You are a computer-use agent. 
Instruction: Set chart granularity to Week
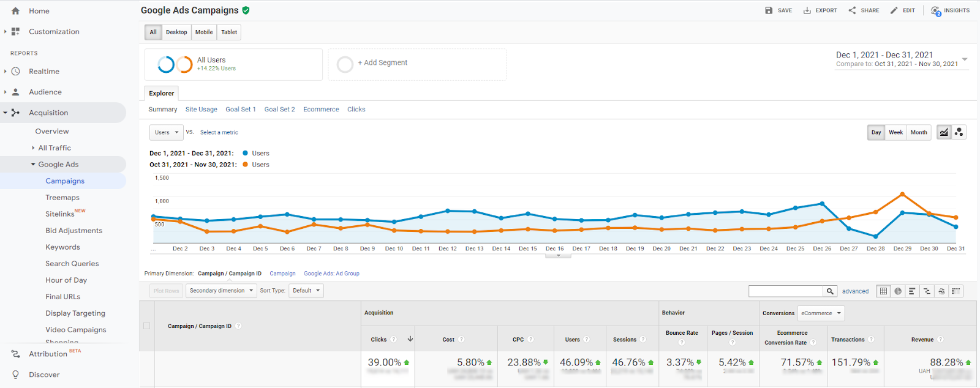coord(896,132)
